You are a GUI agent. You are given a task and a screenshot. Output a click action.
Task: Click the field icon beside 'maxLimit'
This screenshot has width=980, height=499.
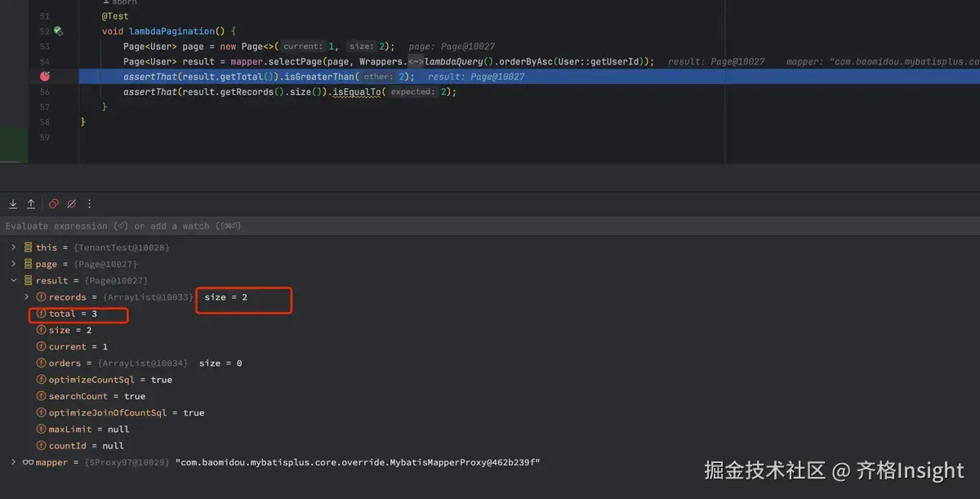point(41,429)
